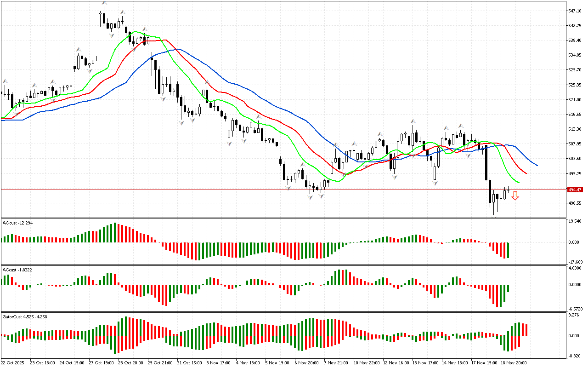Image resolution: width=588 pixels, height=368 pixels.
Task: Click the red Alligator teeth line's right end
Action: pos(526,173)
